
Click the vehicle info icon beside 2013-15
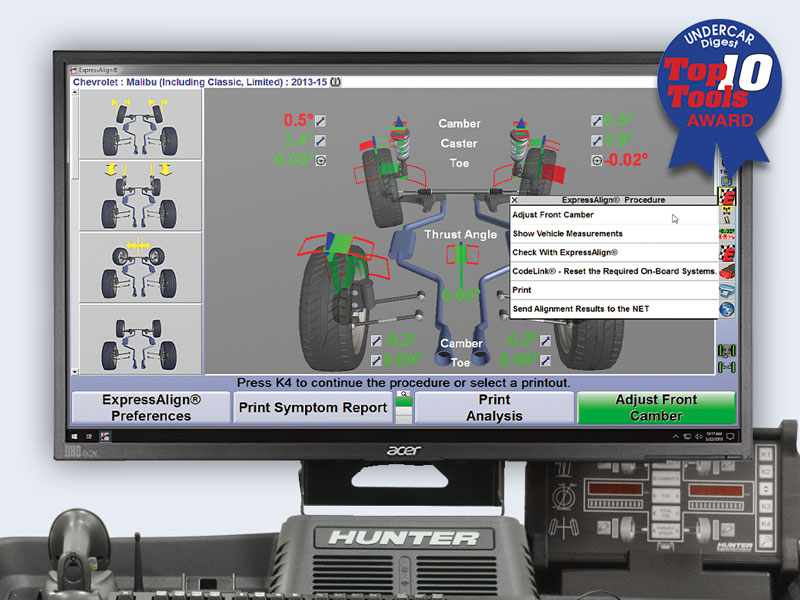pyautogui.click(x=335, y=83)
